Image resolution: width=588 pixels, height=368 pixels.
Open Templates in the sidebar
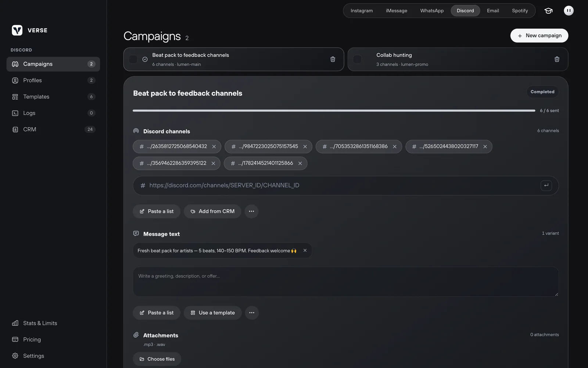[53, 97]
